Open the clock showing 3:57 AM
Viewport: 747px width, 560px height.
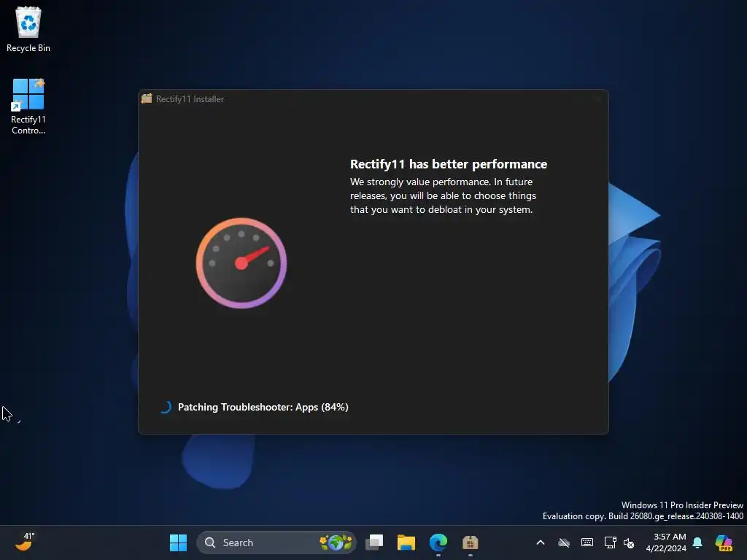(666, 542)
